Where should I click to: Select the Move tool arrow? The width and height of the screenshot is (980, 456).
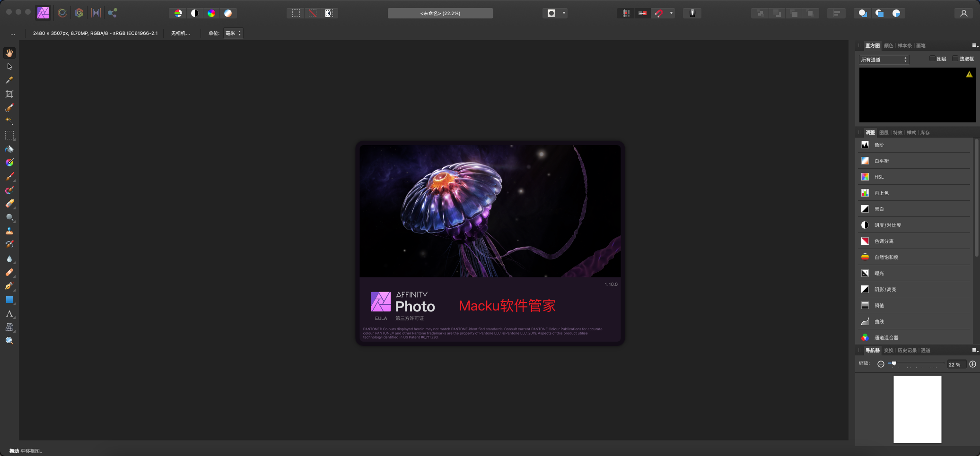[9, 67]
